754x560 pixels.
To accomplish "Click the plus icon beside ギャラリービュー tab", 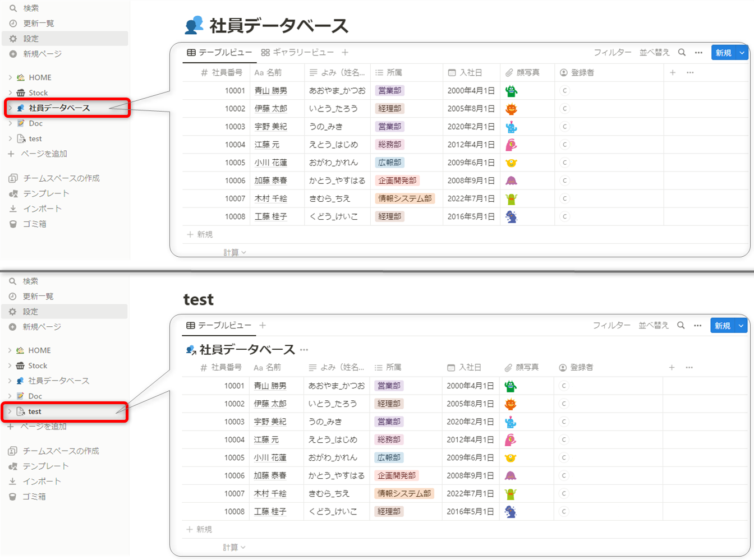I will (x=345, y=53).
